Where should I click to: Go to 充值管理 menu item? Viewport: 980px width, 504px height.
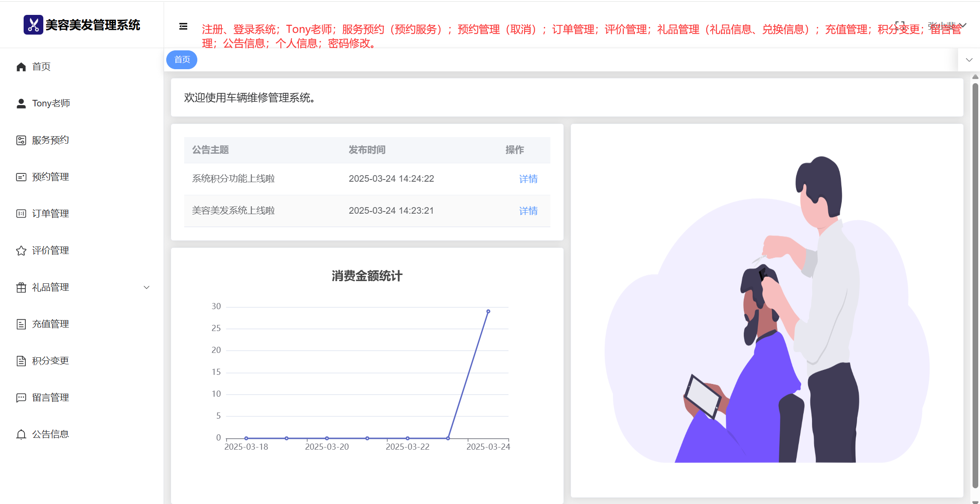coord(50,324)
